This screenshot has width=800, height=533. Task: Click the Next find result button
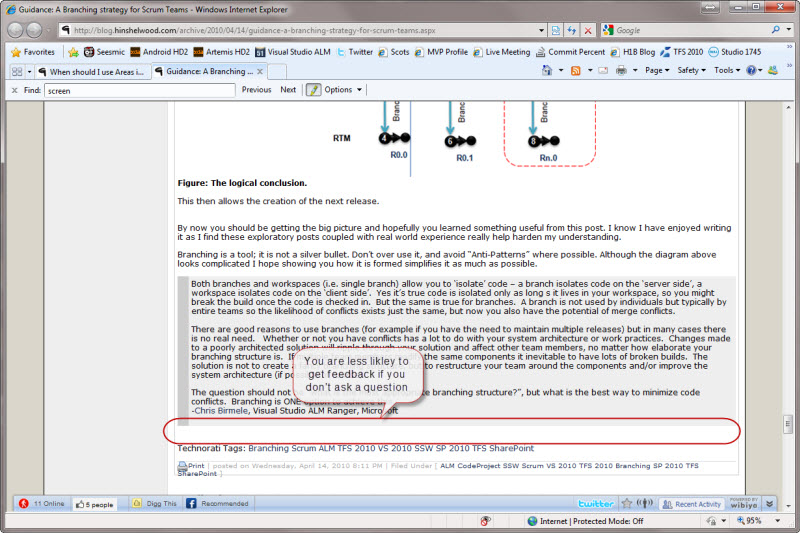pos(288,90)
